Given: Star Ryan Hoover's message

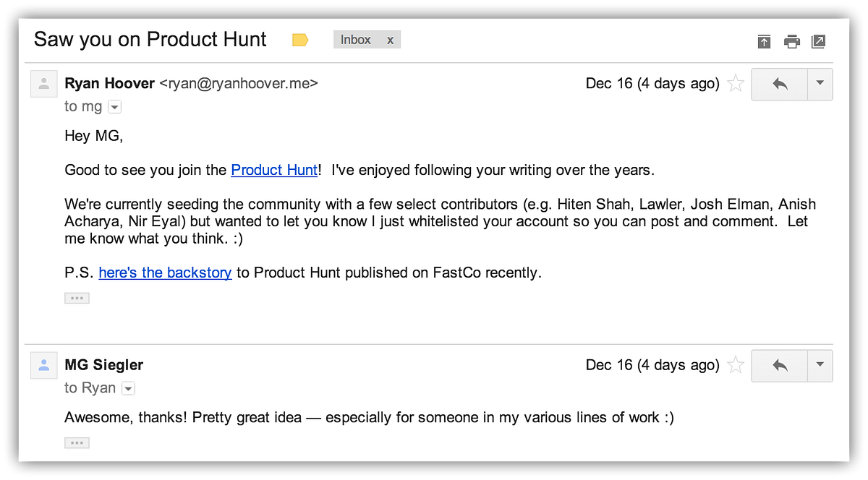Looking at the screenshot, I should [736, 84].
